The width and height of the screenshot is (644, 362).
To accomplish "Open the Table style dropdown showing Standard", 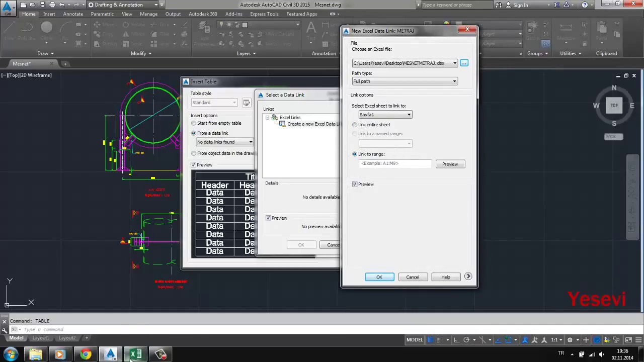I will [x=214, y=103].
